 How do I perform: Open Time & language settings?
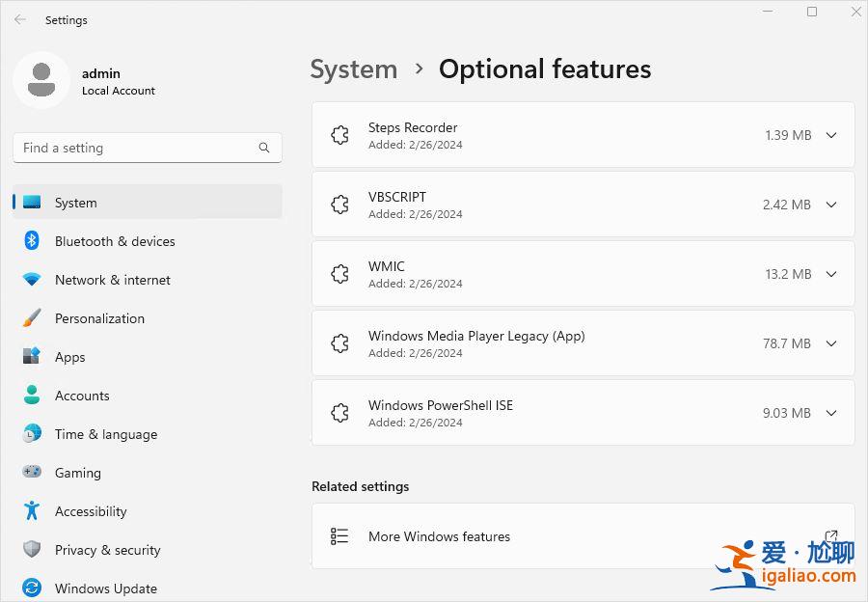pos(105,434)
